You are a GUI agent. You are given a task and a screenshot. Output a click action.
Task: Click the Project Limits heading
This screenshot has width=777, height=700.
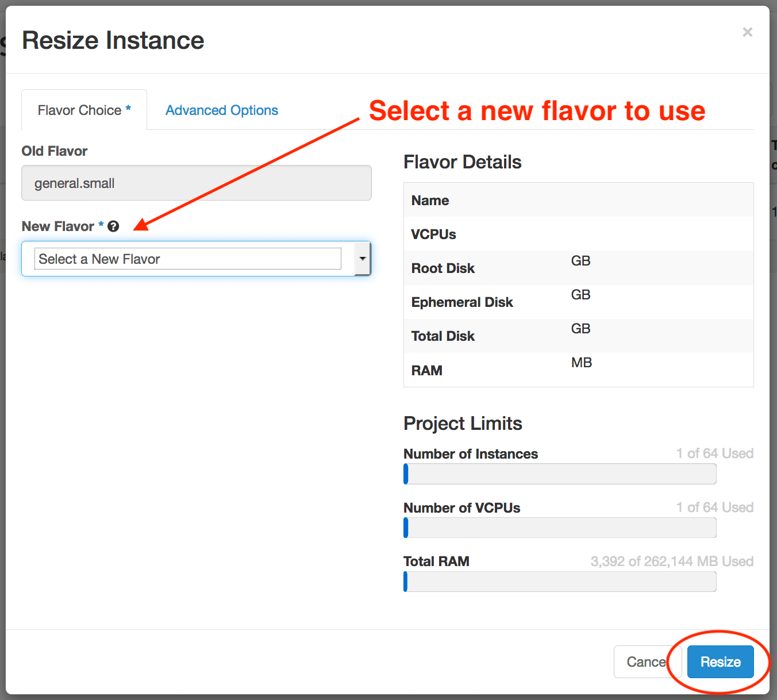(x=463, y=424)
